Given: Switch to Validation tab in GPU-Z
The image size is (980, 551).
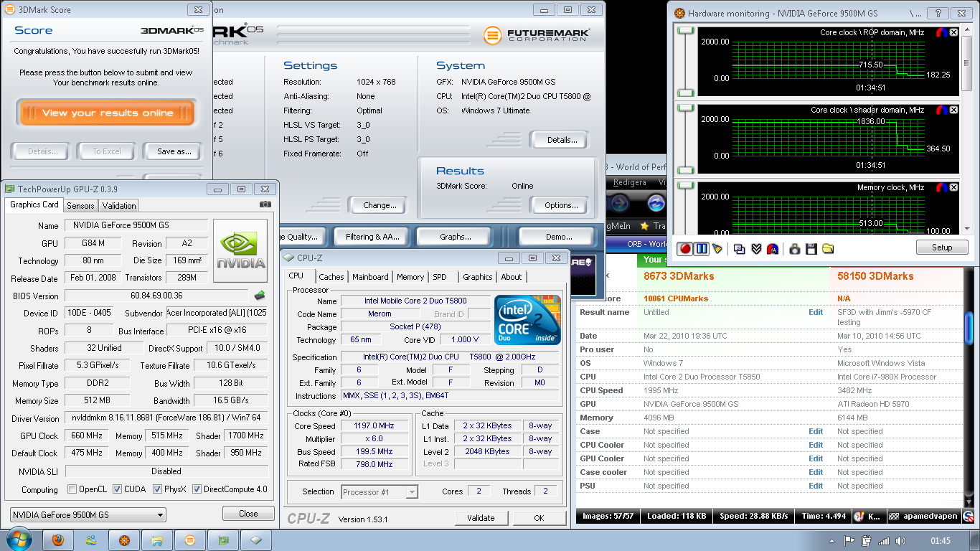Looking at the screenshot, I should tap(119, 205).
